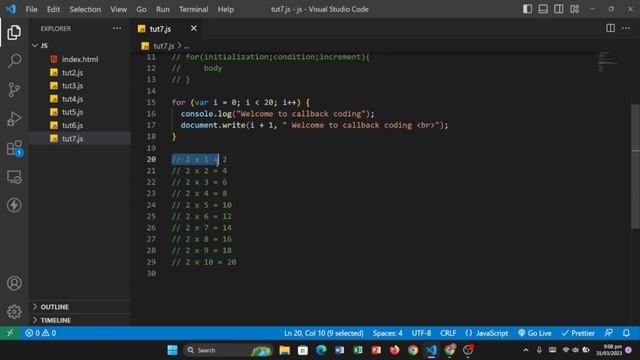Open the View menu
The image size is (640, 360).
pos(118,9)
